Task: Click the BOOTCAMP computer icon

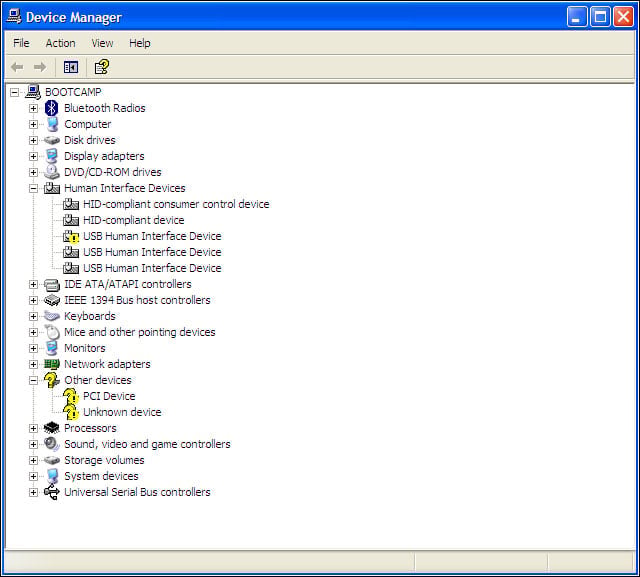Action: tap(33, 92)
